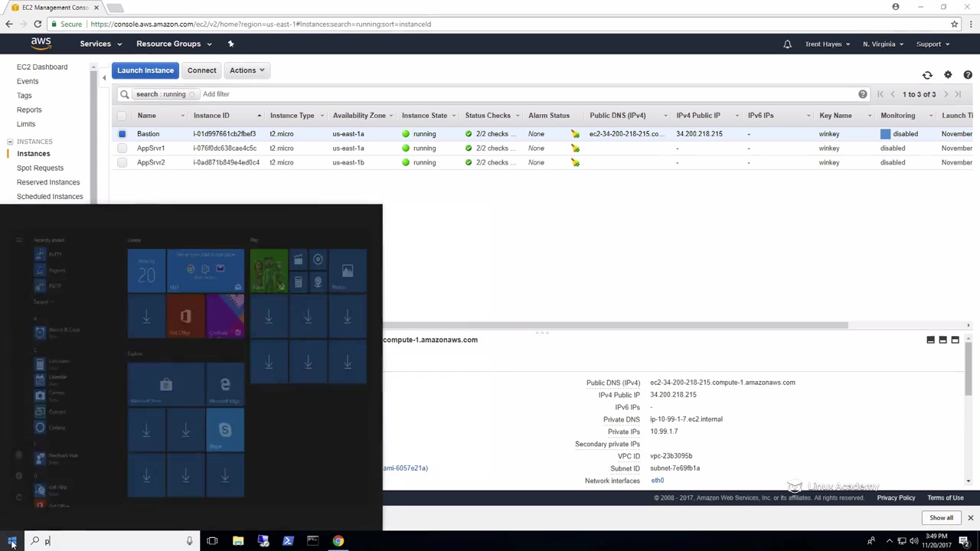
Task: Open table settings gear icon
Action: click(948, 75)
